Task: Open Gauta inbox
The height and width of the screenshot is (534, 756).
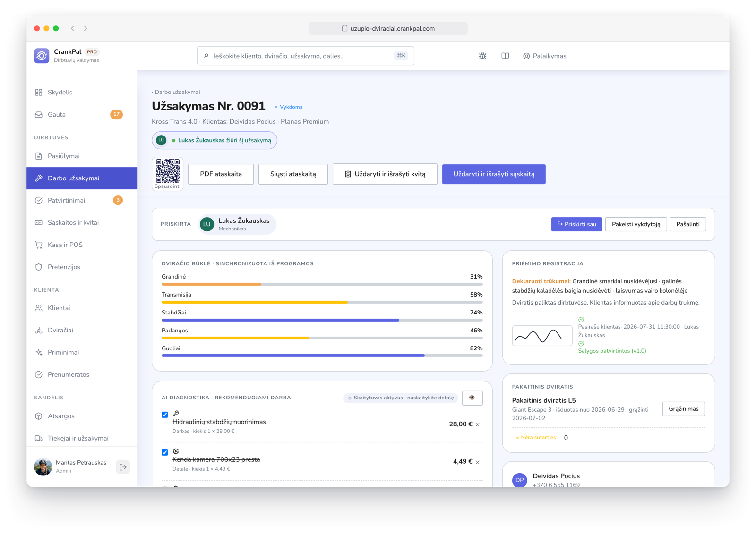Action: (82, 114)
